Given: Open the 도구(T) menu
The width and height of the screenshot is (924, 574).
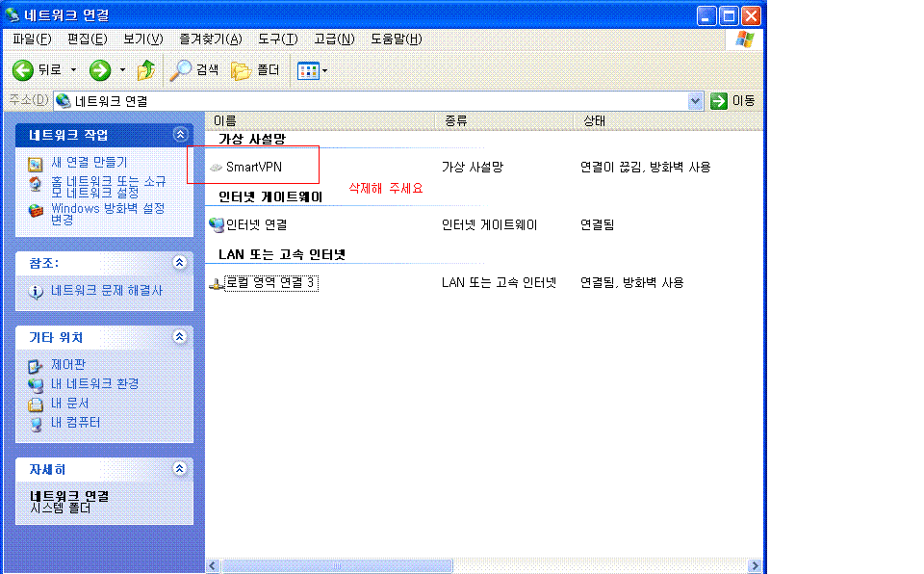Looking at the screenshot, I should (277, 39).
